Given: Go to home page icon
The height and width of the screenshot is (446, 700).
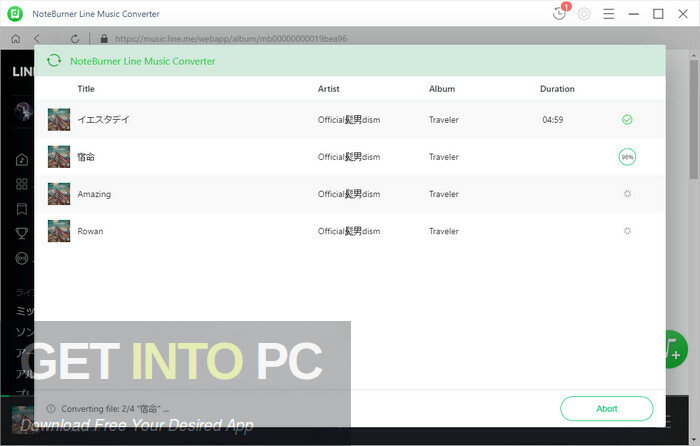Looking at the screenshot, I should [x=16, y=39].
